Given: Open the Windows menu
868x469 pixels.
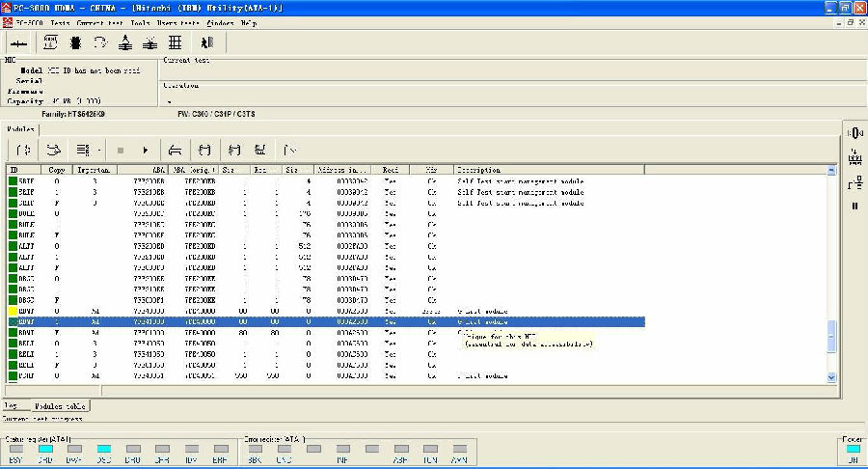Looking at the screenshot, I should click(x=220, y=23).
